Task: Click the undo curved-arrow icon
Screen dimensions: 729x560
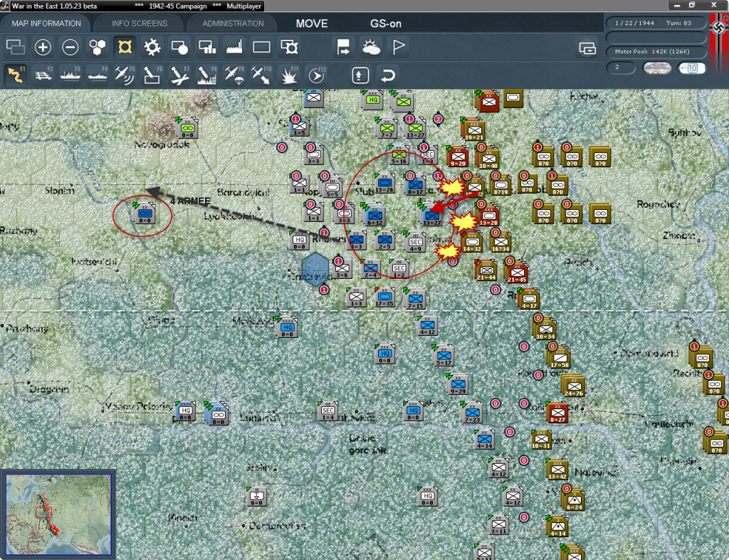Action: click(x=388, y=75)
